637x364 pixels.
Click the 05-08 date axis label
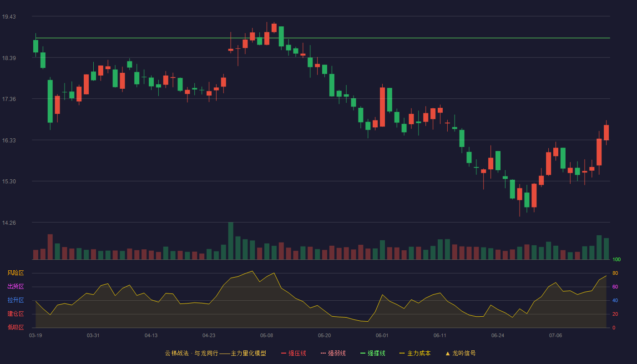267,335
